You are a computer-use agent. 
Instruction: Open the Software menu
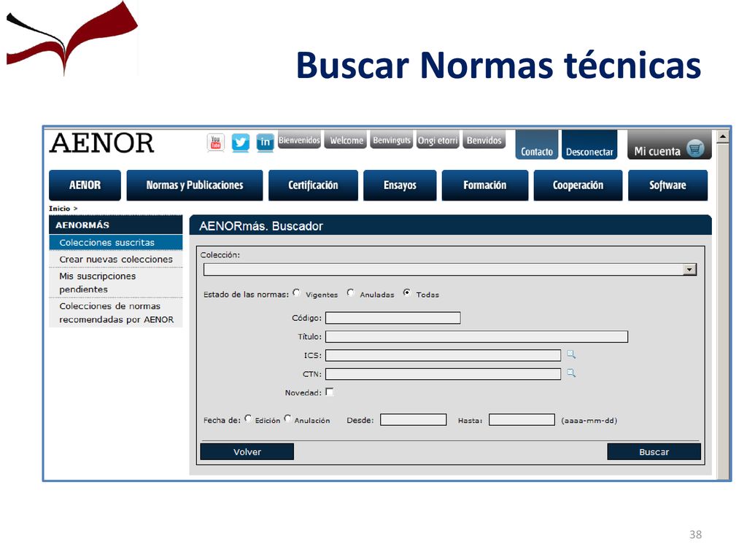(x=668, y=185)
